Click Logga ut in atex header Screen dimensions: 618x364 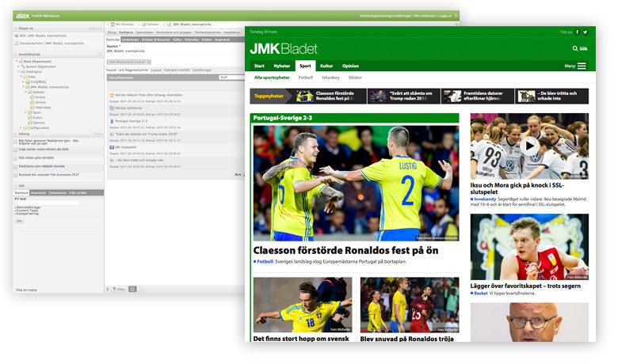(444, 16)
